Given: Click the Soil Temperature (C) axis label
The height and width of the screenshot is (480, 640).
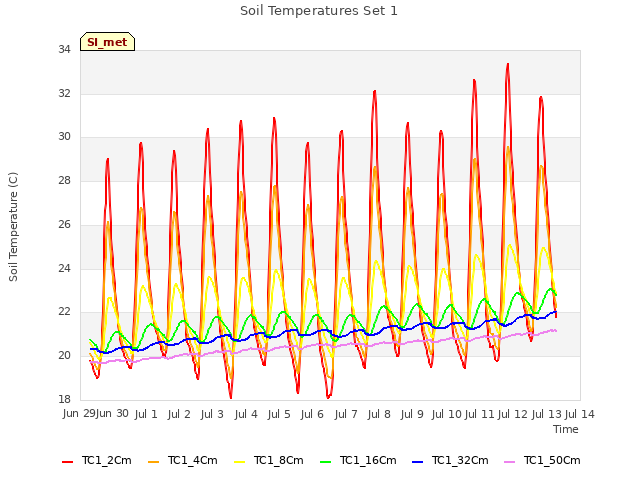Looking at the screenshot, I should (x=13, y=227).
